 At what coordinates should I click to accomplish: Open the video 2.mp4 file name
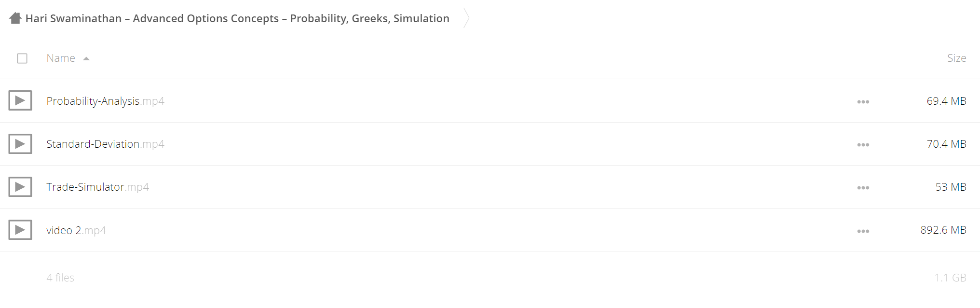point(76,230)
